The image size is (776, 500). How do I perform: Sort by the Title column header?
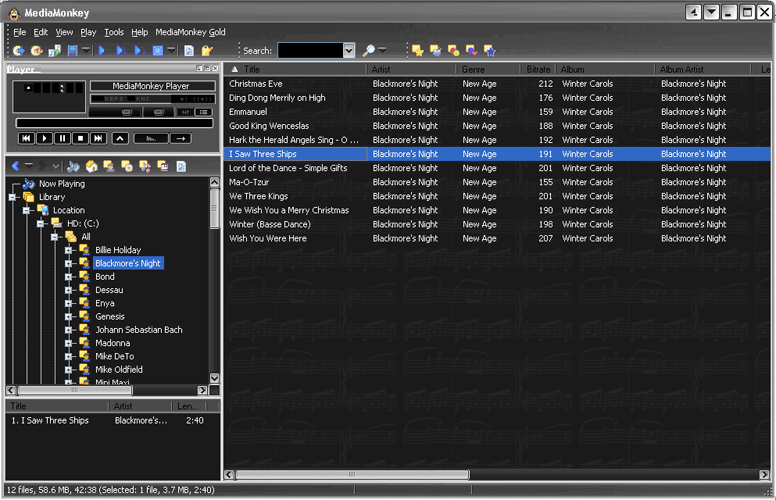(295, 69)
